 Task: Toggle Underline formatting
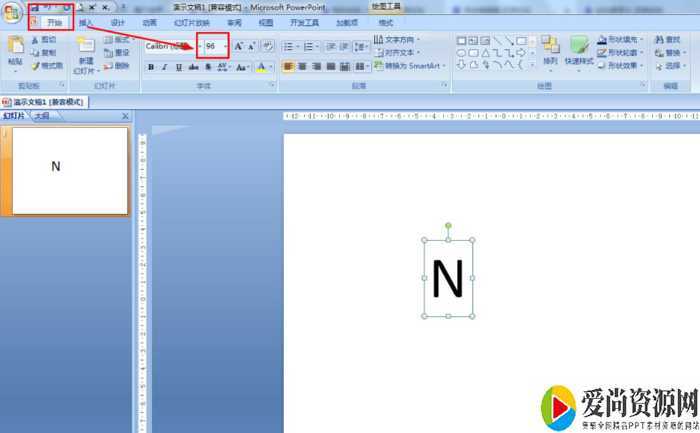point(179,67)
